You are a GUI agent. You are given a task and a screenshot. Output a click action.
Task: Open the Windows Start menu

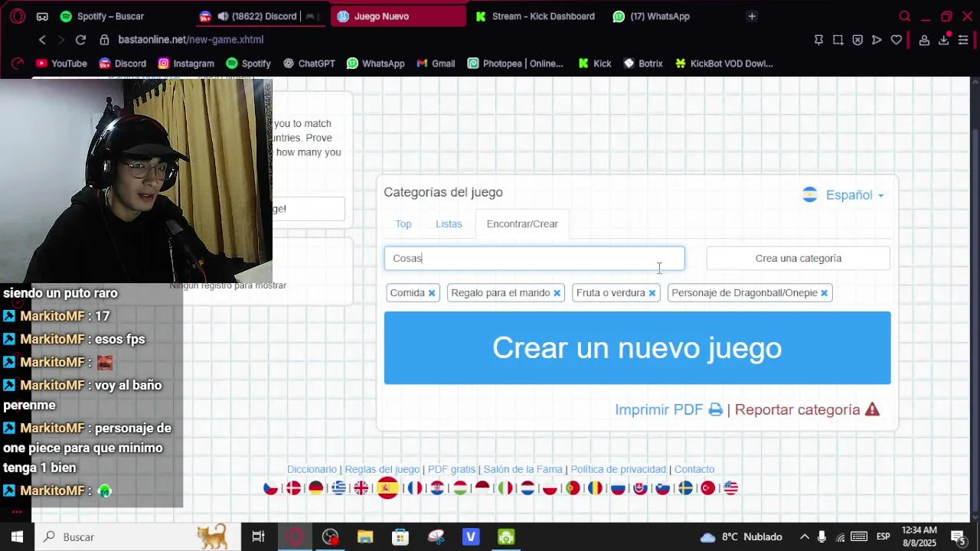(x=17, y=537)
